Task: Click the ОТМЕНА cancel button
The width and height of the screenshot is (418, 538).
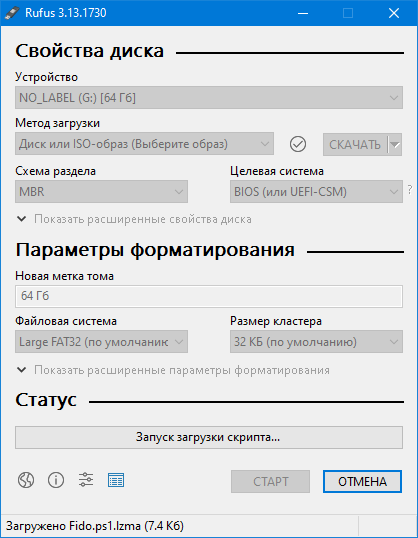Action: coord(362,481)
